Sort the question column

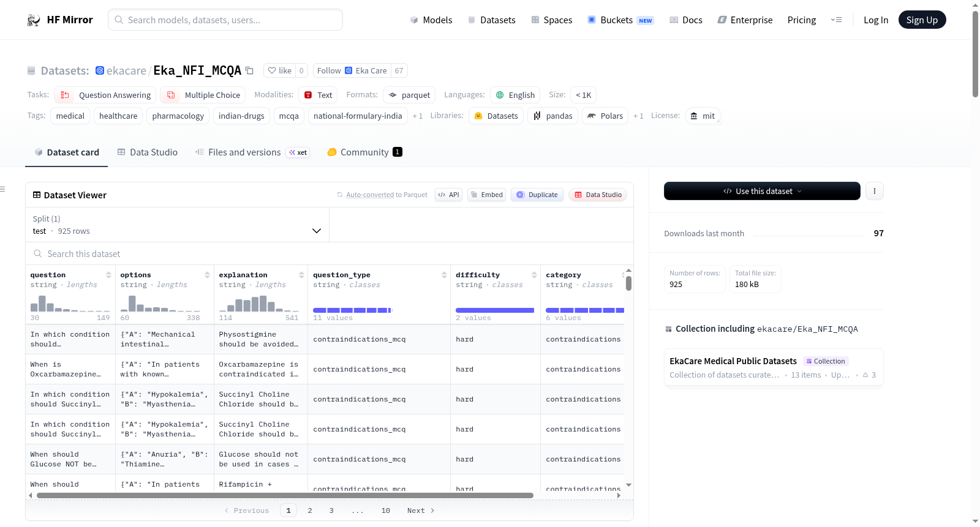108,275
